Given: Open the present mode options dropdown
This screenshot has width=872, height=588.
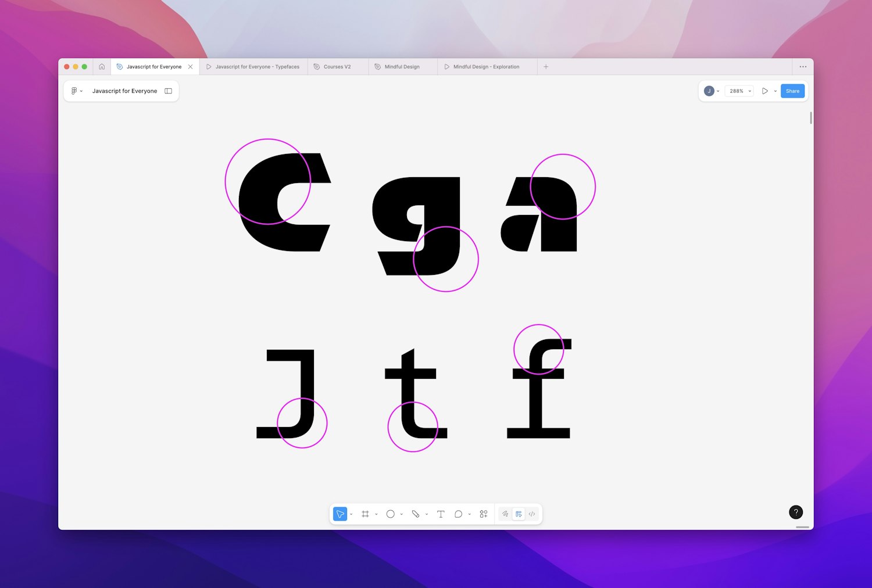Looking at the screenshot, I should click(775, 91).
